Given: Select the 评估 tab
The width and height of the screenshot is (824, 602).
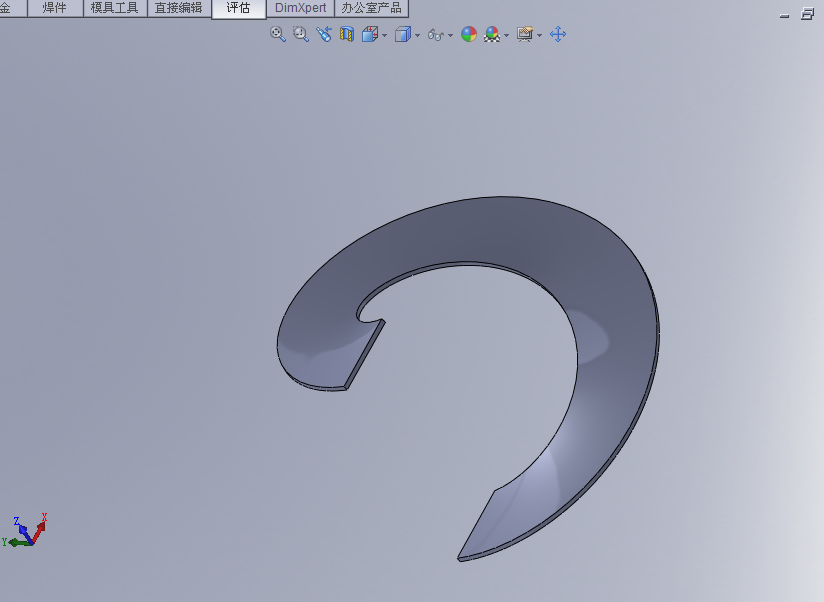Looking at the screenshot, I should tap(238, 8).
